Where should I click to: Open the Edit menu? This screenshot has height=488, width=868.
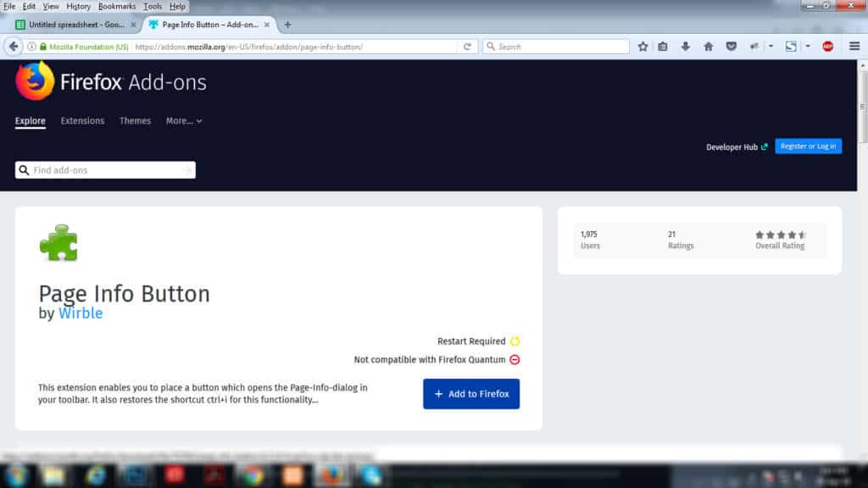29,7
